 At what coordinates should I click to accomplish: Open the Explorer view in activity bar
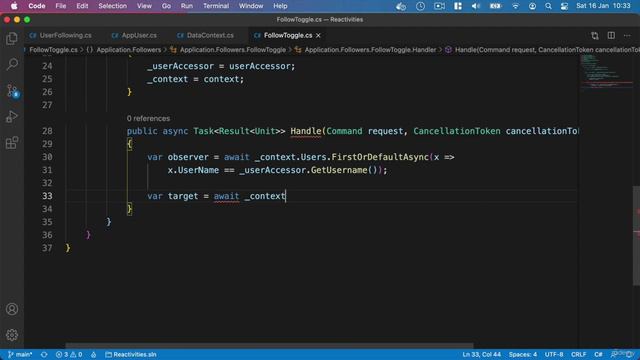click(12, 38)
